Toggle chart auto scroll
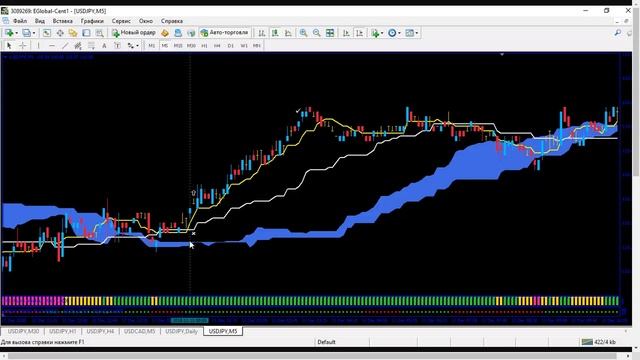The width and height of the screenshot is (640, 360). coord(346,33)
